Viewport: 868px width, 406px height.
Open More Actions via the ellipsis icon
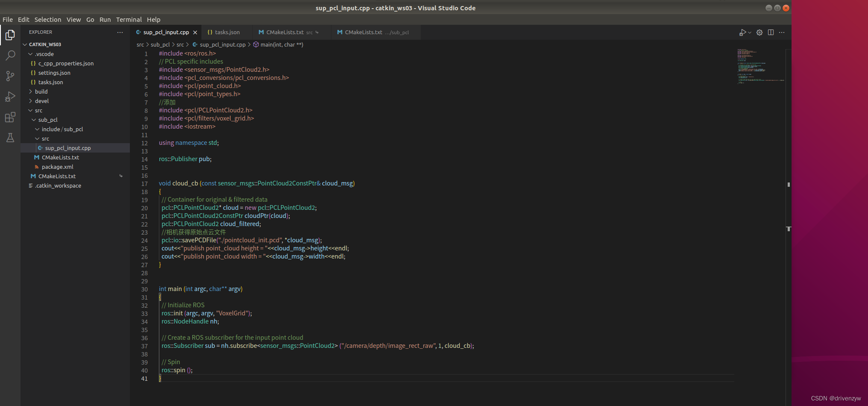point(782,32)
